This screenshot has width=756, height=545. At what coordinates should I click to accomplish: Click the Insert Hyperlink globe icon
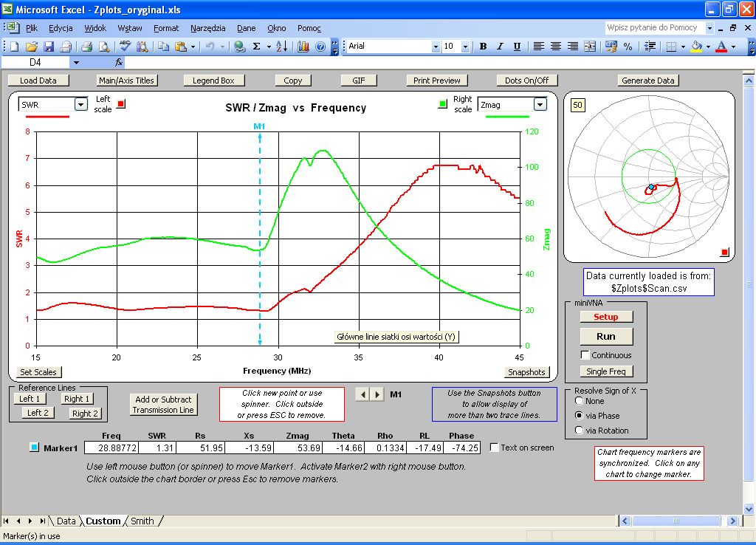[x=239, y=47]
